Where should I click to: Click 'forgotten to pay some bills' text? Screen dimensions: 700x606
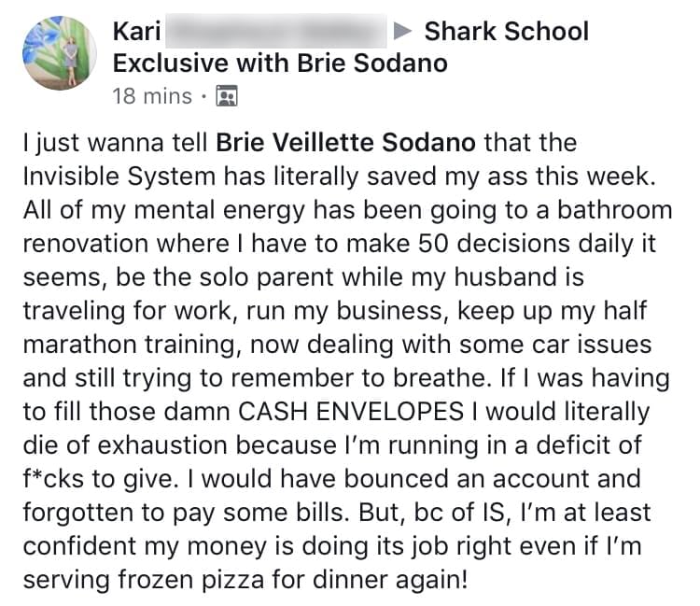(185, 513)
